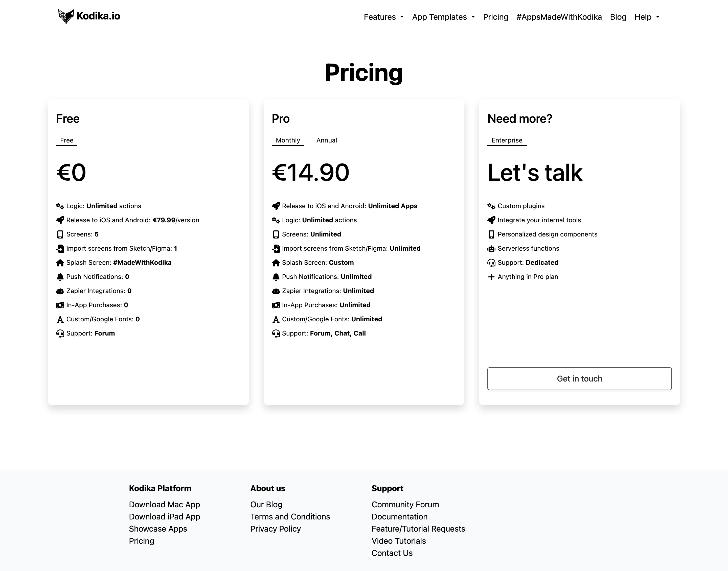Viewport: 728px width, 571px height.
Task: Select the Free plan tab
Action: pyautogui.click(x=66, y=140)
